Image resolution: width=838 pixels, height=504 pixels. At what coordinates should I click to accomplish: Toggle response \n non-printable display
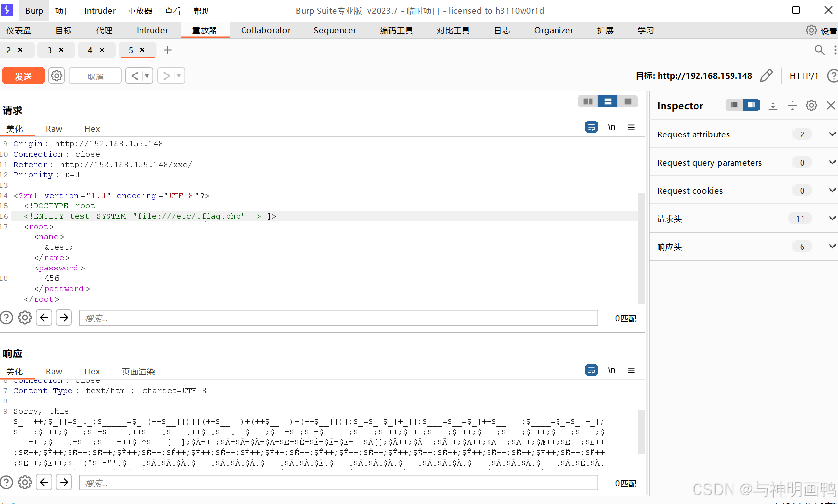tap(611, 370)
